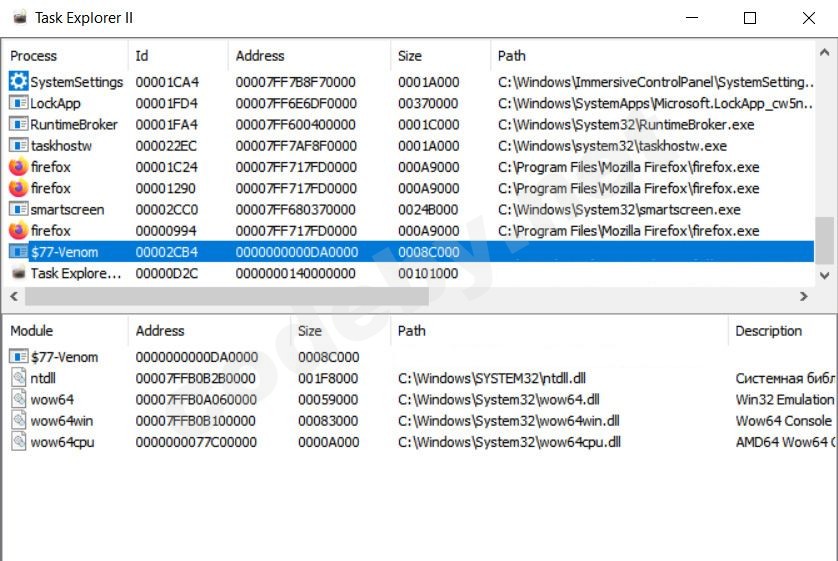Click path C:\Windows\System32\smartscreen.exe

click(x=619, y=209)
